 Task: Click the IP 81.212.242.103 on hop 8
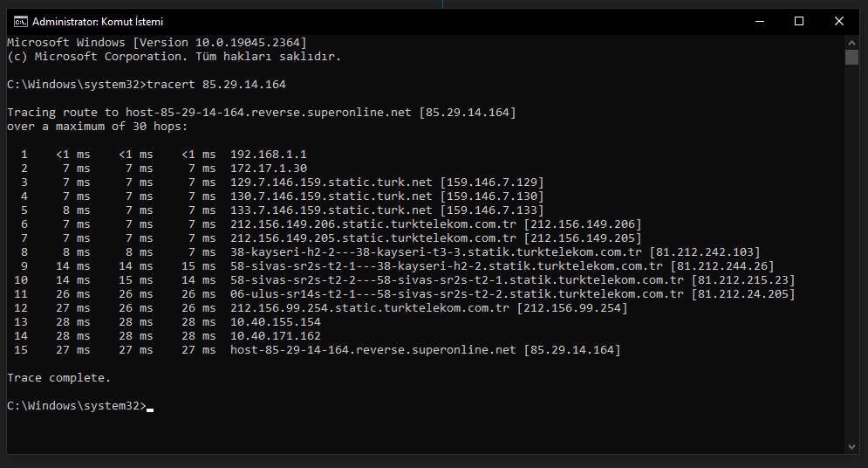704,252
